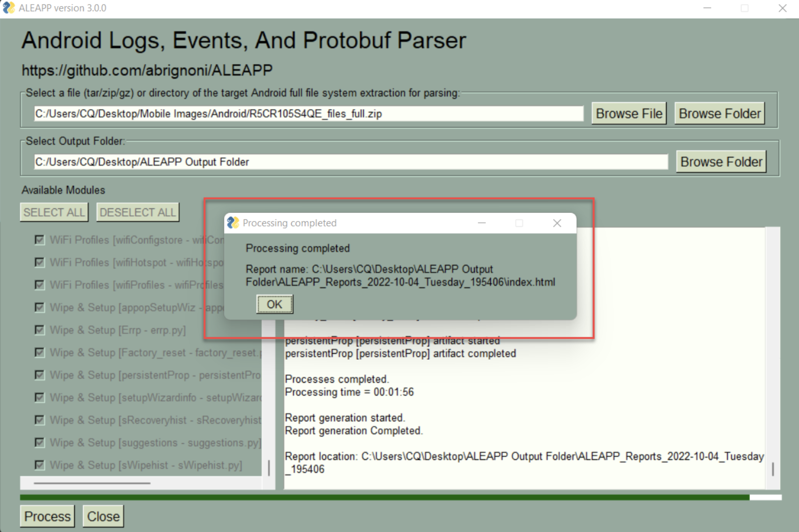
Task: Click the GitHub abrignoni/ALEAPP URL text
Action: pos(147,70)
